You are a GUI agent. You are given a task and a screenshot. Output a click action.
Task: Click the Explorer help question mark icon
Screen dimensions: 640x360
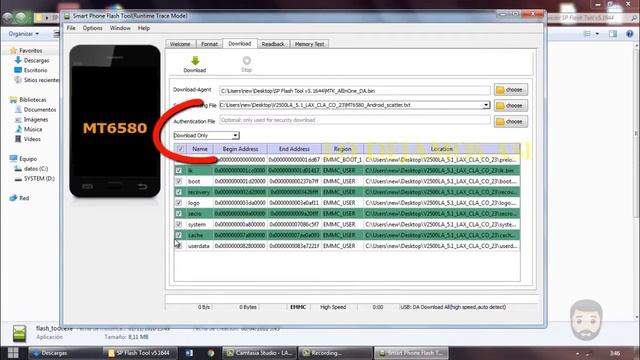click(630, 34)
